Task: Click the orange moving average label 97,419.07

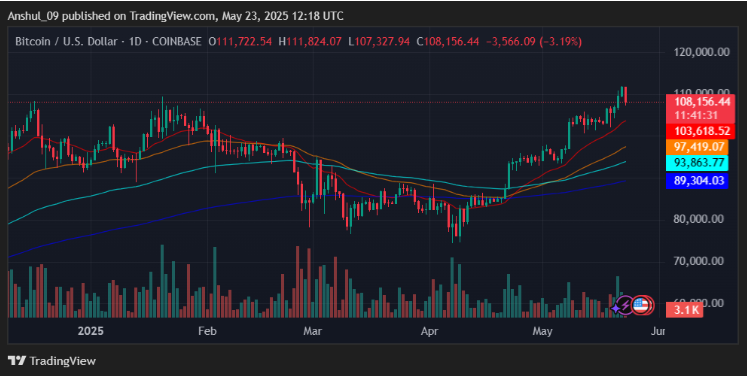Action: (x=697, y=147)
